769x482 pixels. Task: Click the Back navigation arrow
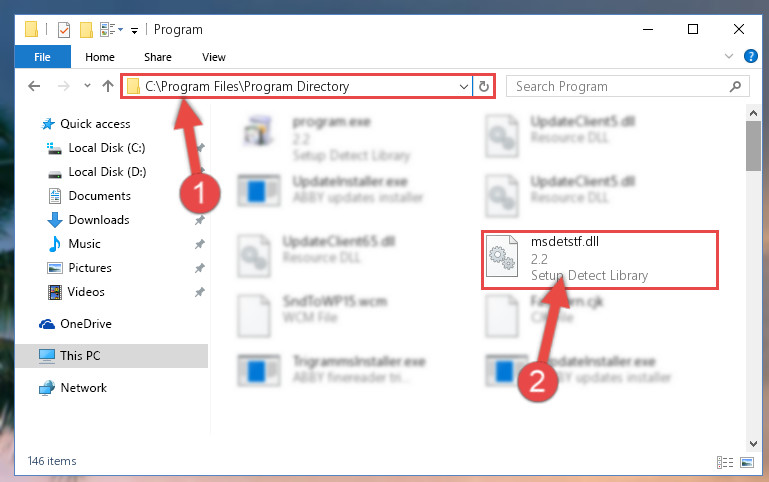tap(34, 86)
